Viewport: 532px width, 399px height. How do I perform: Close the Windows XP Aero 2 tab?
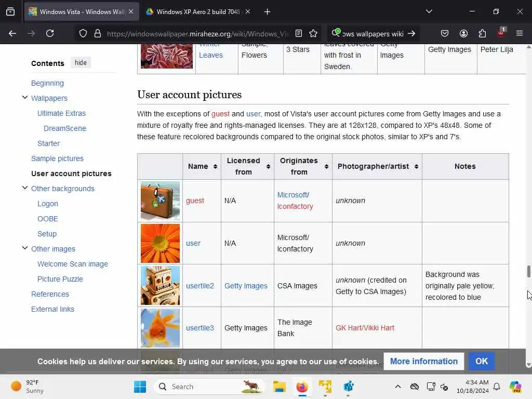coord(248,11)
